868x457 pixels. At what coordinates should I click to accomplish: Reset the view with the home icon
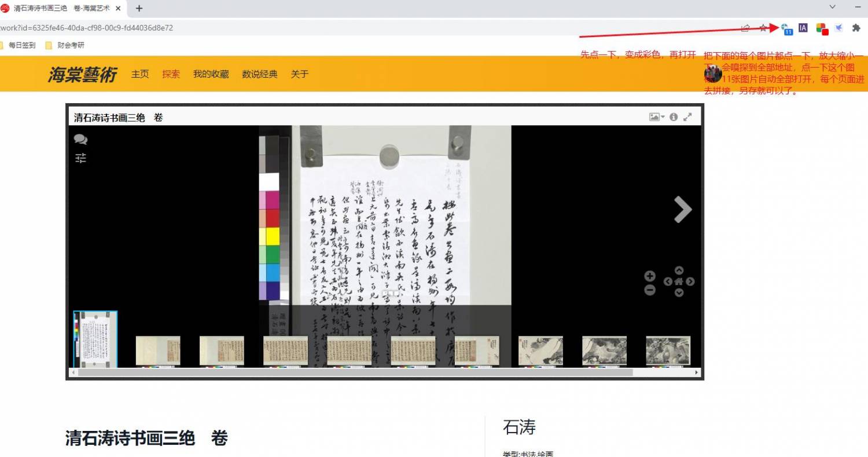click(679, 281)
